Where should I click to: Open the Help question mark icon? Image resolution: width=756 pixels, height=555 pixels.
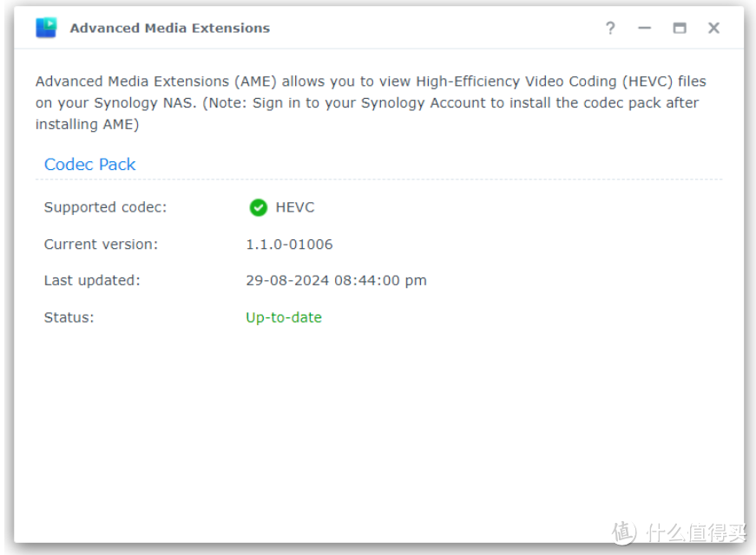click(610, 28)
